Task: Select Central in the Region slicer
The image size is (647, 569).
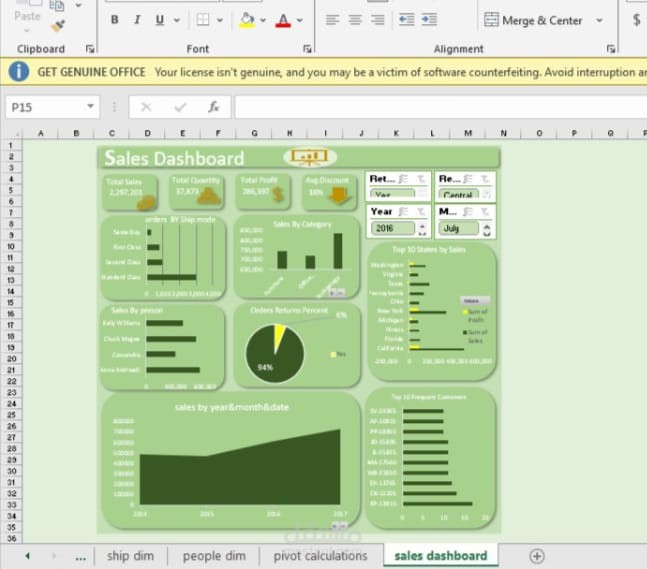Action: pos(459,194)
